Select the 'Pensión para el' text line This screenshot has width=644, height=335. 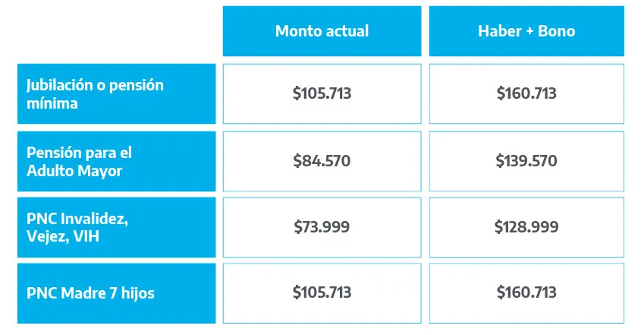point(84,153)
